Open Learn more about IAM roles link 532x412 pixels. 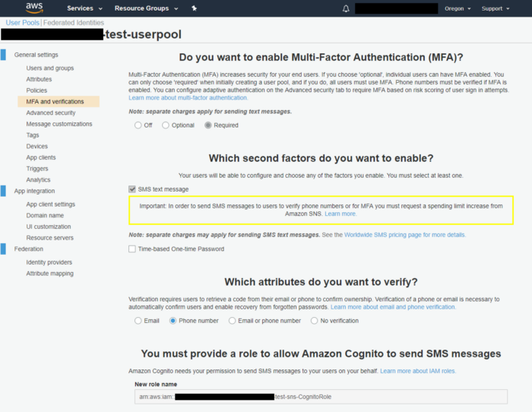pos(418,371)
